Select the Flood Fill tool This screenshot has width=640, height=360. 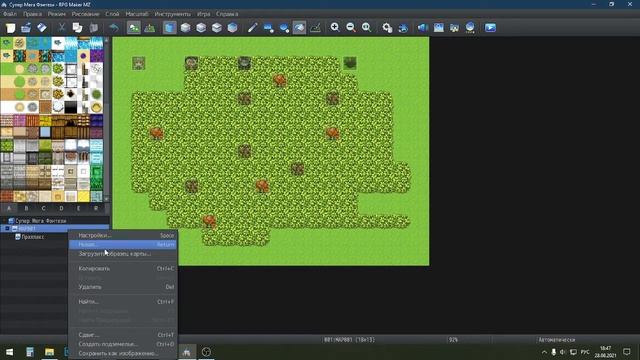coord(299,28)
